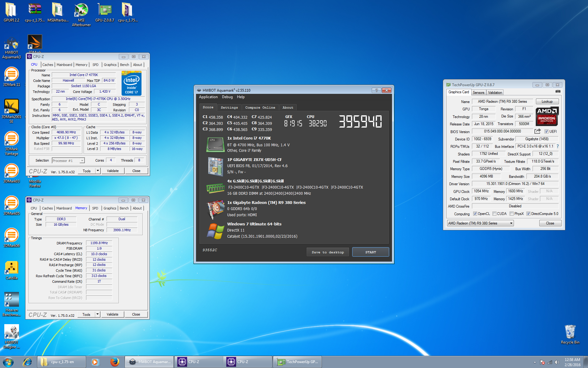
Task: Open 3DMark 11 desktop shortcut
Action: point(11,77)
